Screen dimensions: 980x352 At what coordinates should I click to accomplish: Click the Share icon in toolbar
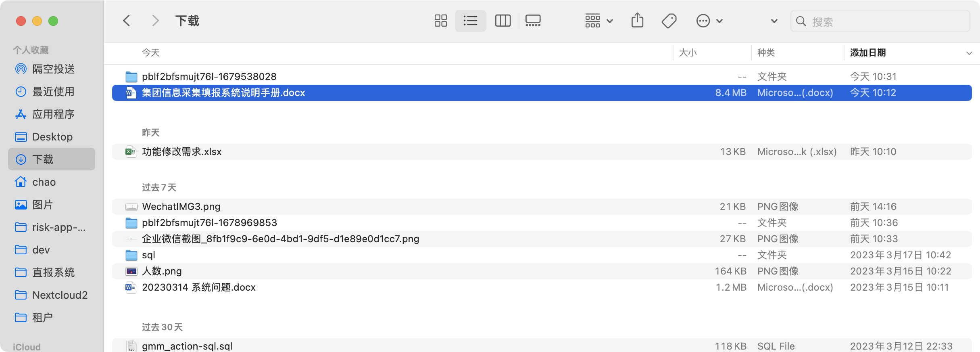tap(637, 21)
